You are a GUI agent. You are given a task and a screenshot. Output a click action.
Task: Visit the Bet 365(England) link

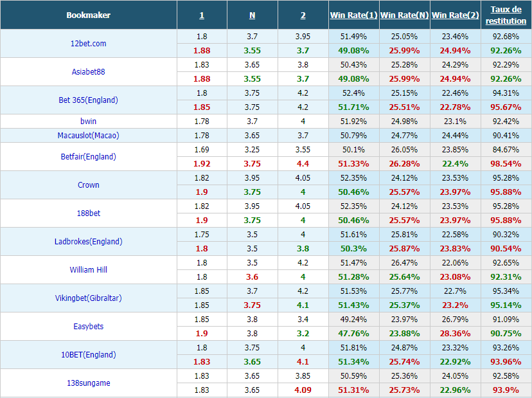click(x=88, y=100)
